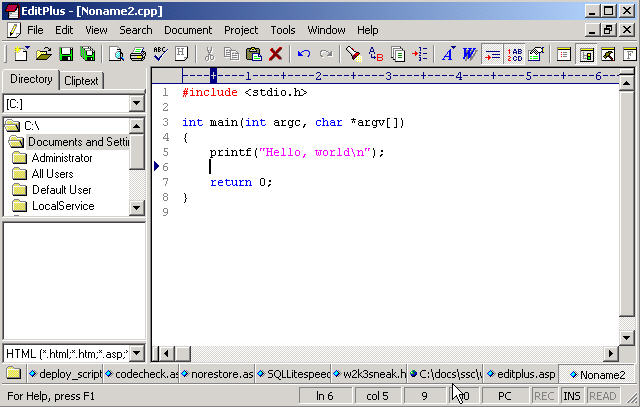
Task: Open the Replace (A to B) tool
Action: click(x=376, y=53)
